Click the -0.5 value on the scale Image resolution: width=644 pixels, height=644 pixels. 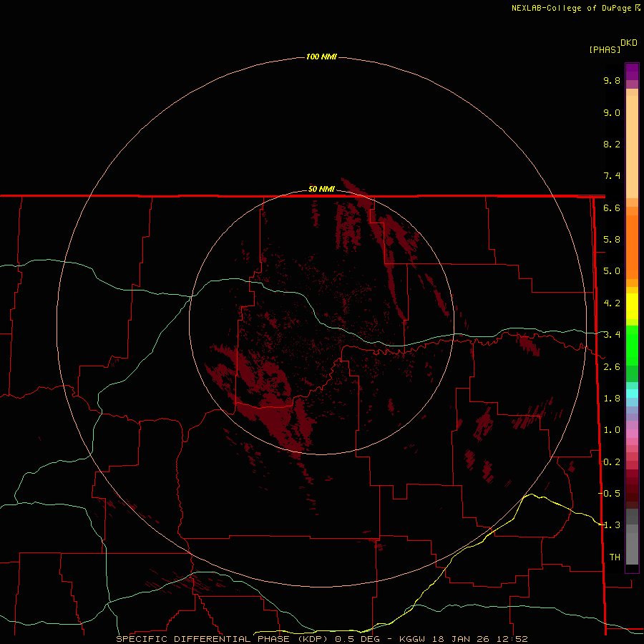tap(610, 493)
